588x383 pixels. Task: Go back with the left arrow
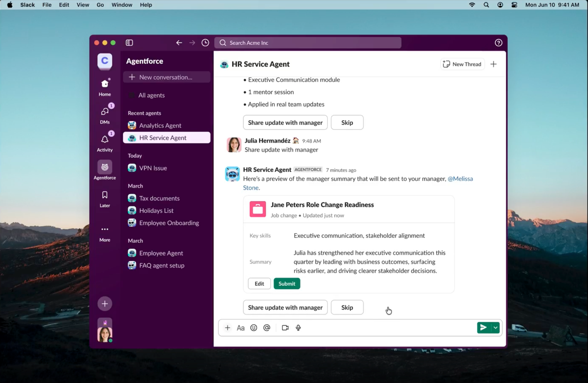[x=179, y=43]
